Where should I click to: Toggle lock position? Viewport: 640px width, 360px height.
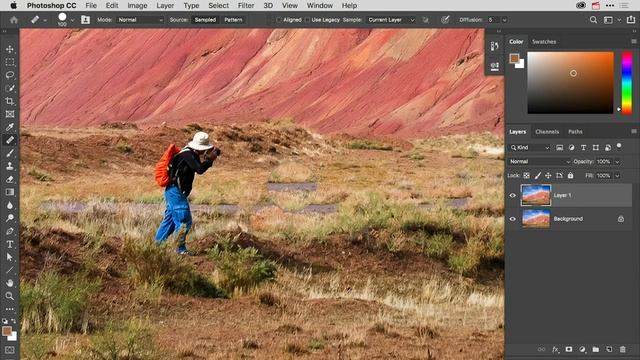point(548,176)
